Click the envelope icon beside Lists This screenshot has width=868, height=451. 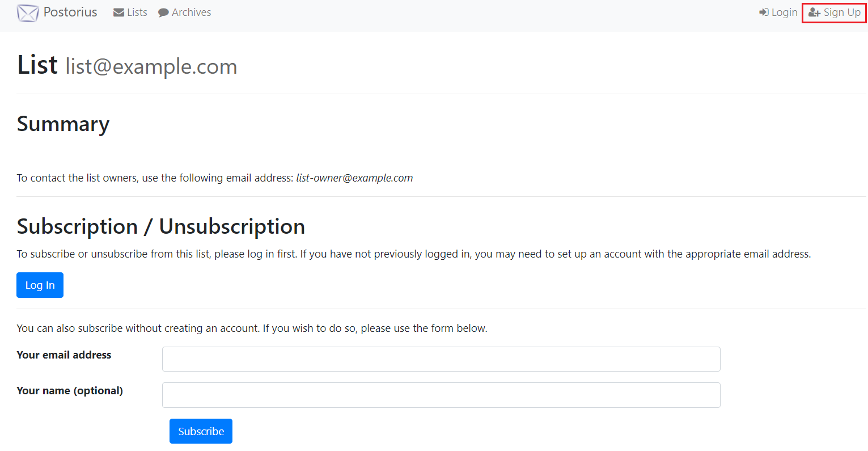click(118, 12)
